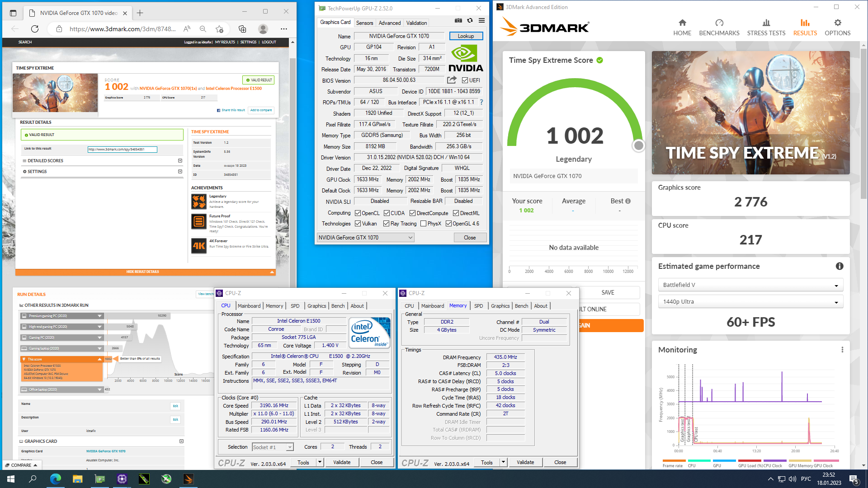Open GPU selection dropdown in GPU-Z

point(365,238)
